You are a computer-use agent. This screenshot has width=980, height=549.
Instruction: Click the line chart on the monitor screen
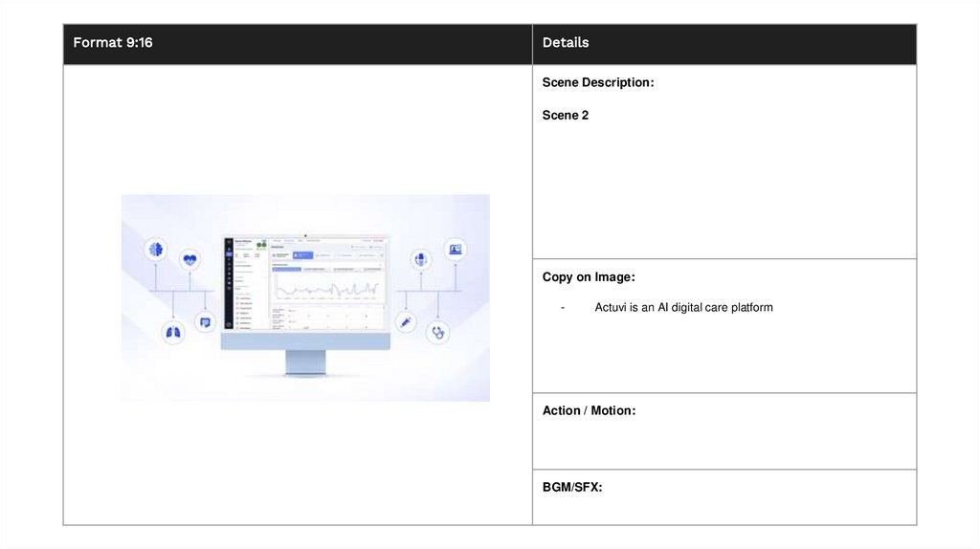click(328, 288)
